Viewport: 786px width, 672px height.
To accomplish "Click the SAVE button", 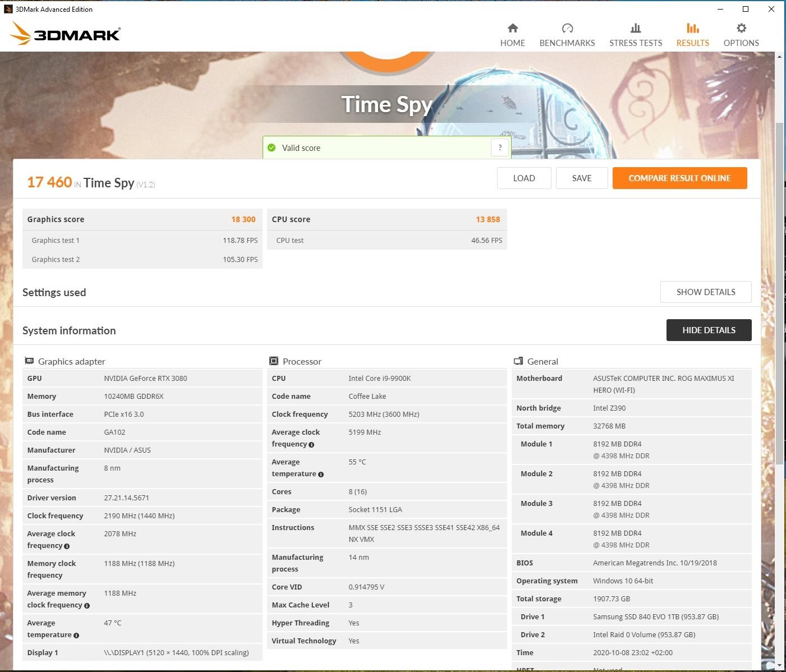I will pos(582,178).
